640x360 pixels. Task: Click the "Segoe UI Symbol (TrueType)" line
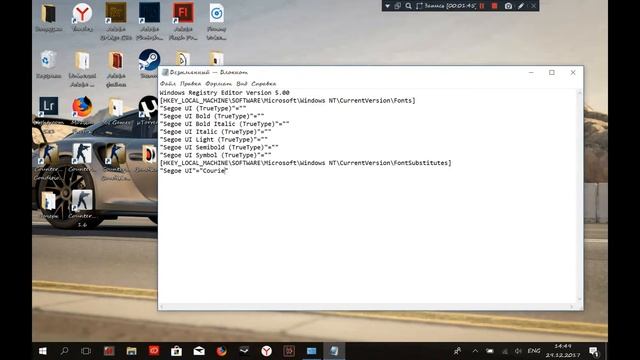tap(216, 155)
